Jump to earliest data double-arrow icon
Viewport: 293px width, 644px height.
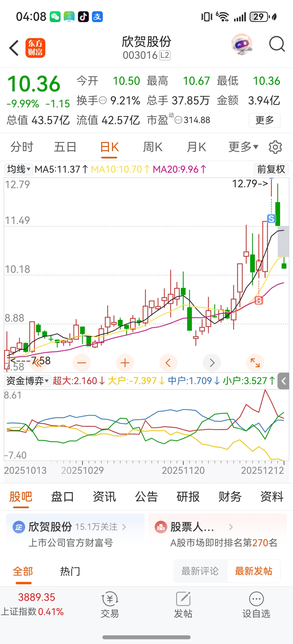pyautogui.click(x=38, y=363)
